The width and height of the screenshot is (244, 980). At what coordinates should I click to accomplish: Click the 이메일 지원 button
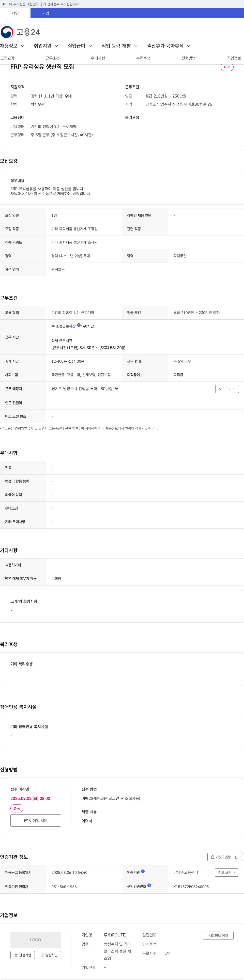pos(36,821)
